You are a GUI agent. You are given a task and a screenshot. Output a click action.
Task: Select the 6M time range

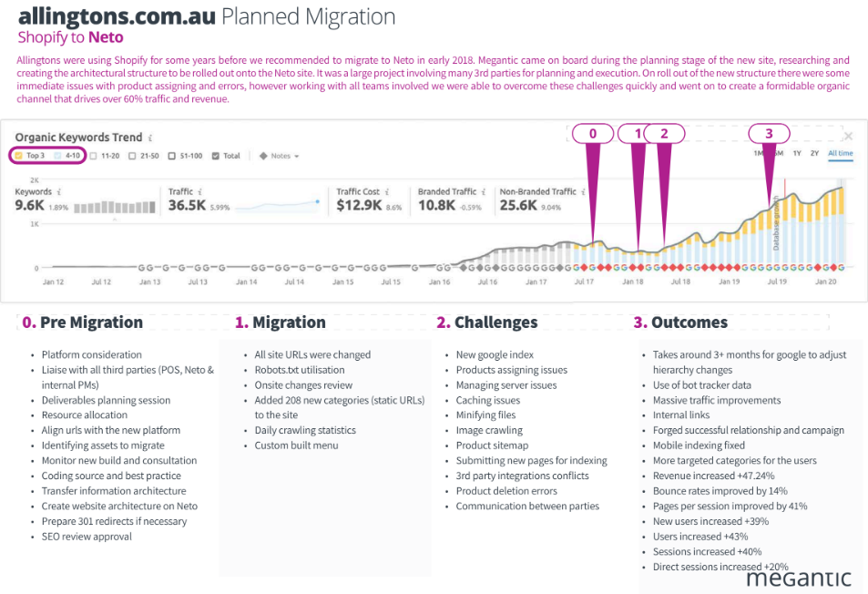click(x=779, y=154)
